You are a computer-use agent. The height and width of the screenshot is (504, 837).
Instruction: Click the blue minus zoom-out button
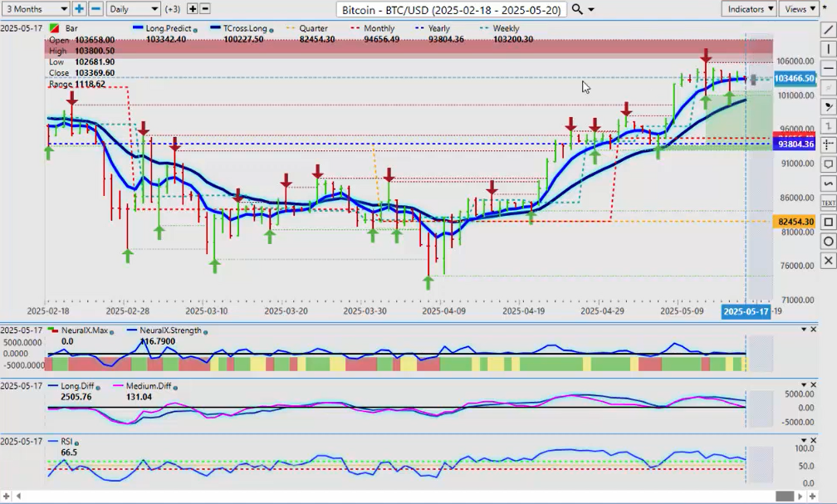[x=96, y=8]
